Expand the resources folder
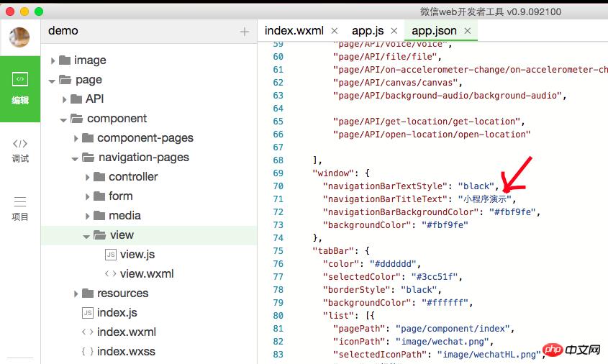The image size is (608, 364). pos(76,294)
